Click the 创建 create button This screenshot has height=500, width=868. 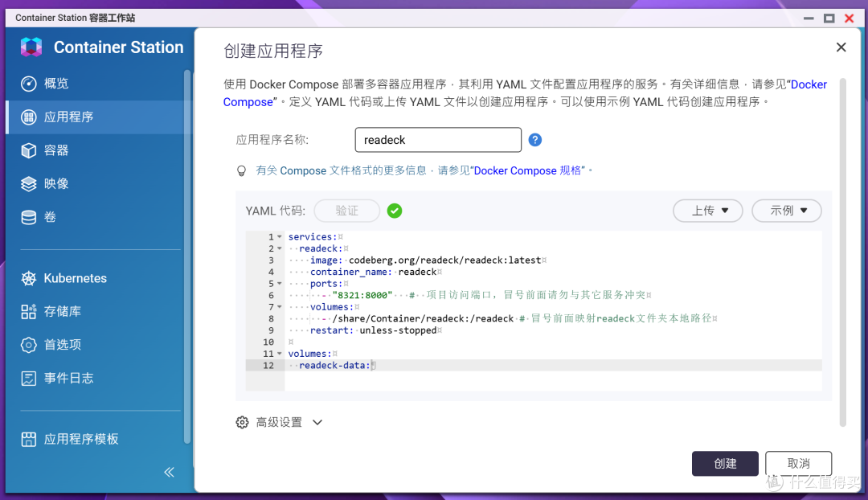pos(725,464)
